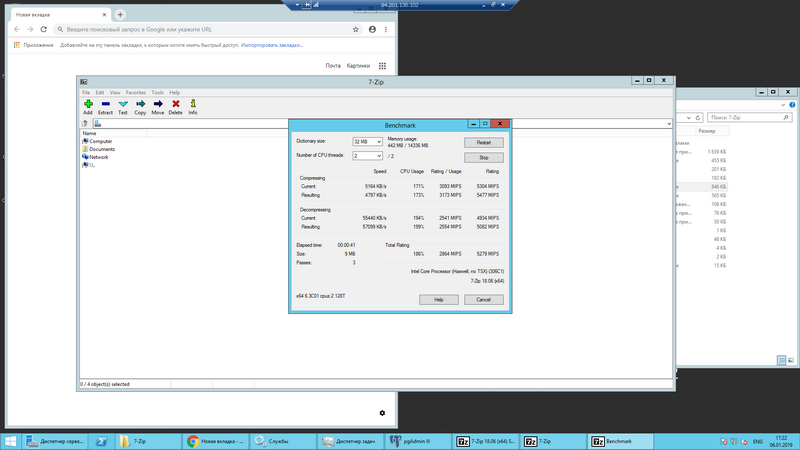Click the Copy toolbar icon

pos(140,107)
